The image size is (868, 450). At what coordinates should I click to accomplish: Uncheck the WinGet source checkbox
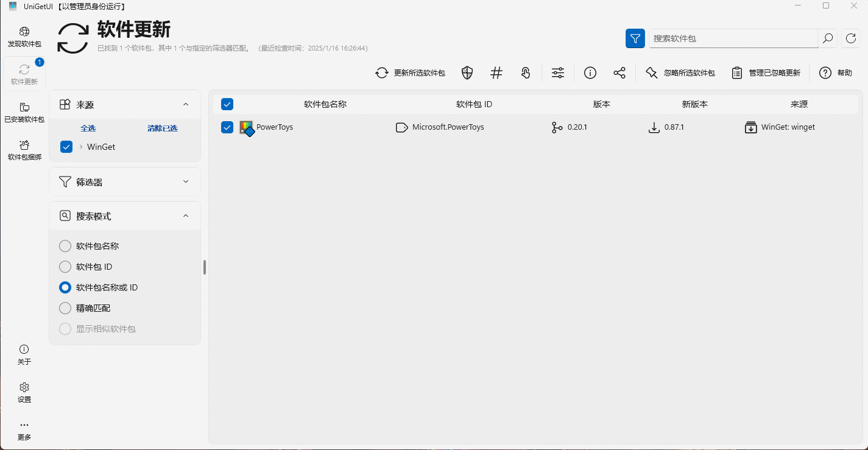point(67,147)
